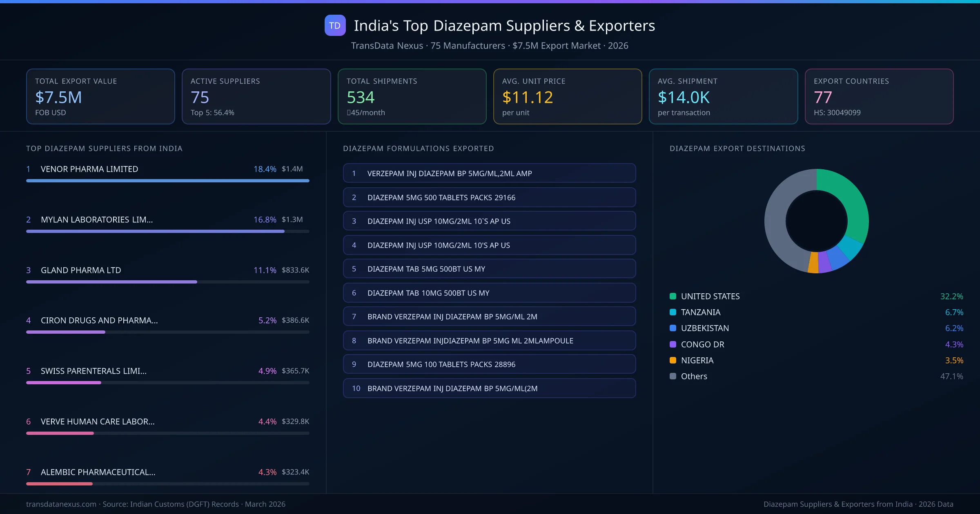Open the Active Suppliers metric card
Image resolution: width=980 pixels, height=514 pixels.
coord(256,96)
